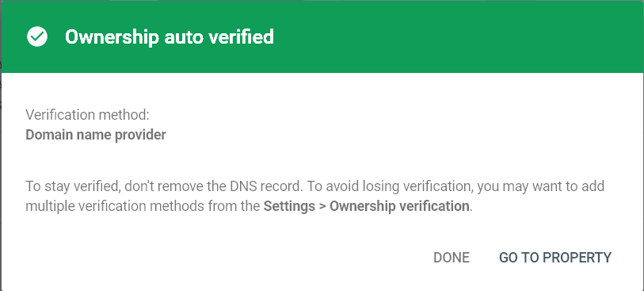This screenshot has width=644, height=291.
Task: Click the word 'Ownership' in the title
Action: 112,38
